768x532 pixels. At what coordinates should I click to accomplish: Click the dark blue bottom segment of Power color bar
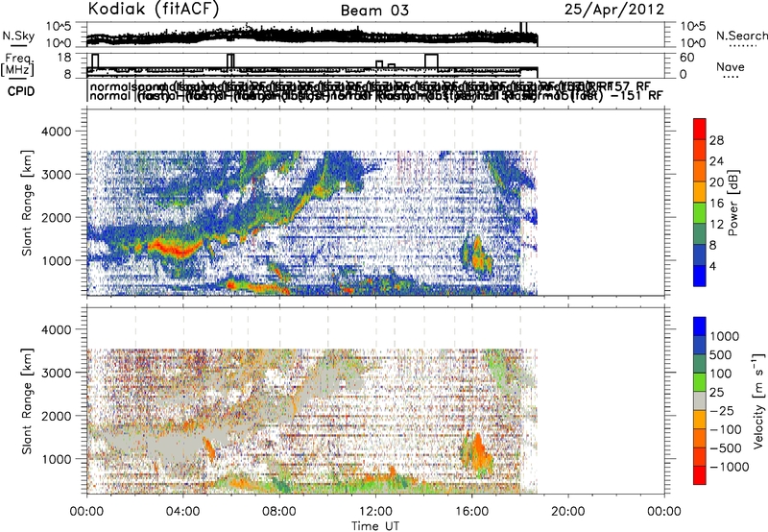click(x=700, y=276)
